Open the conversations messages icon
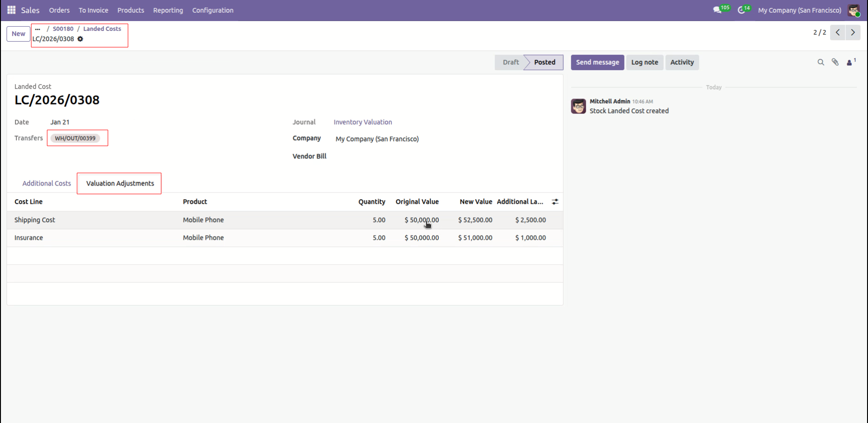Image resolution: width=868 pixels, height=423 pixels. pos(717,10)
